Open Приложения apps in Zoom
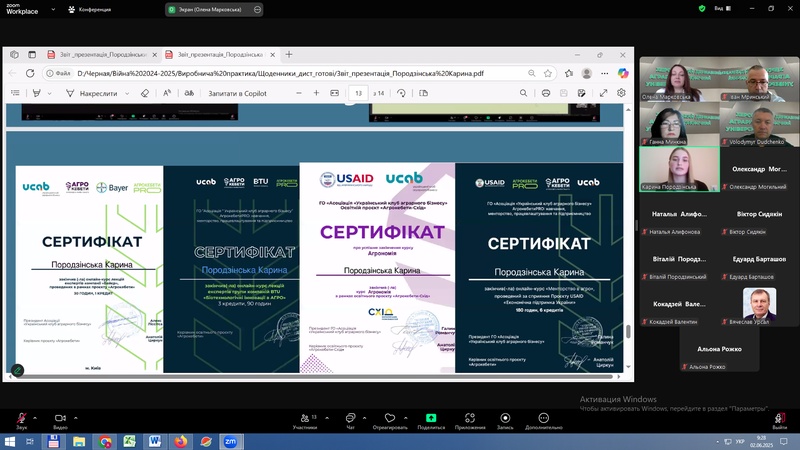 470,420
